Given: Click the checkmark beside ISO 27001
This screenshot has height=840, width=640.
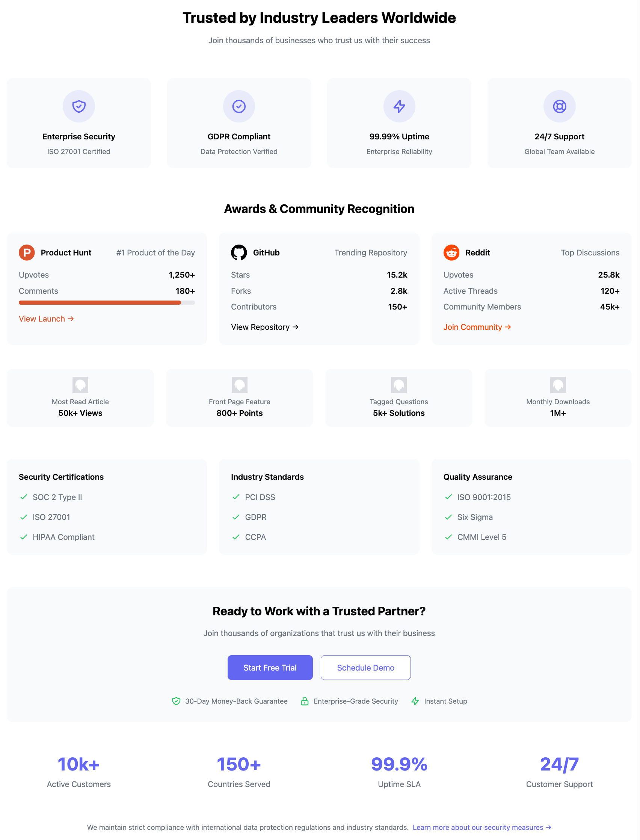Looking at the screenshot, I should pyautogui.click(x=24, y=517).
